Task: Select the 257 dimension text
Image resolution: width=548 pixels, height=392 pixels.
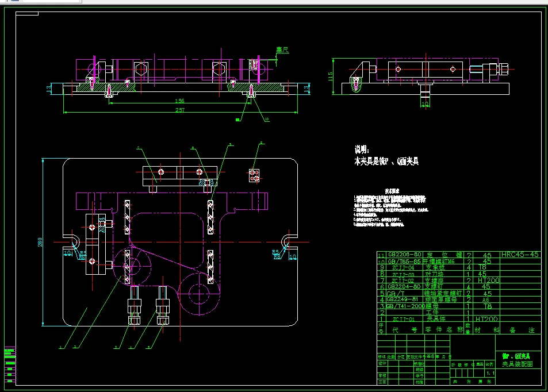Action: (x=179, y=110)
